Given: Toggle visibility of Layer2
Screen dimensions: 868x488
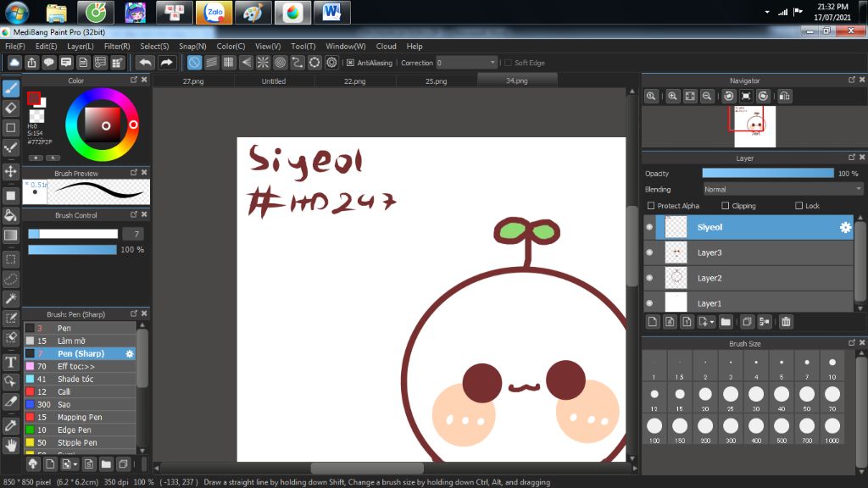Looking at the screenshot, I should (x=649, y=278).
